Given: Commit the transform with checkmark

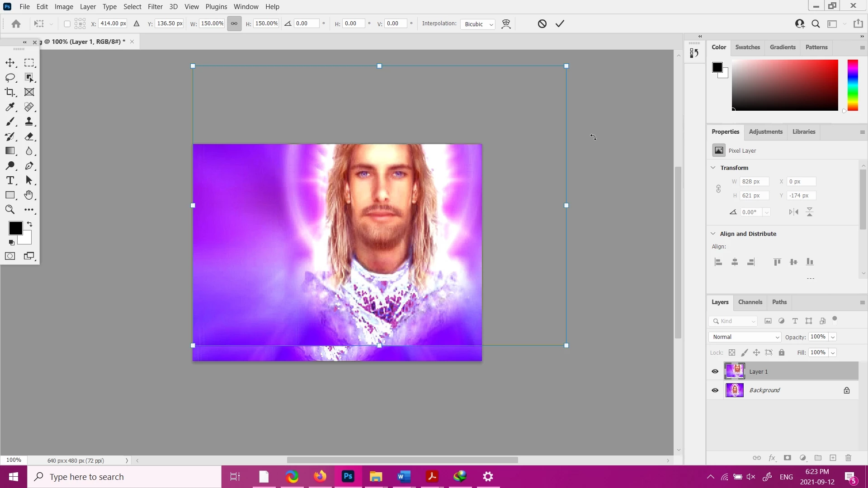Looking at the screenshot, I should (x=560, y=23).
